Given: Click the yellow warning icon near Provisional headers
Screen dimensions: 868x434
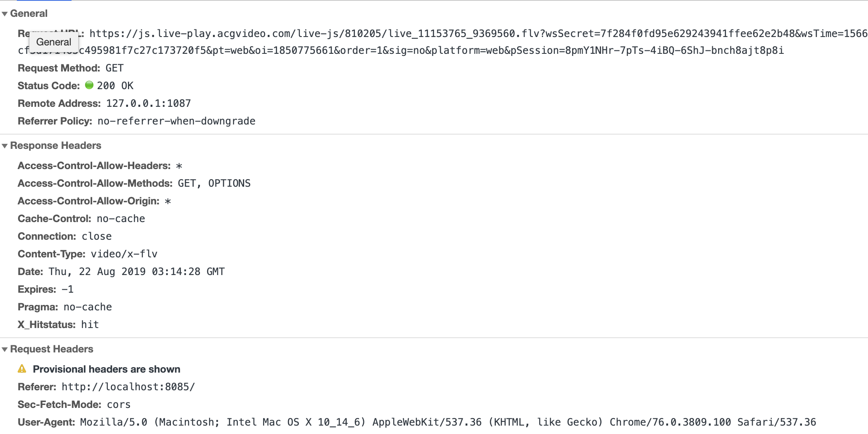Looking at the screenshot, I should [23, 369].
